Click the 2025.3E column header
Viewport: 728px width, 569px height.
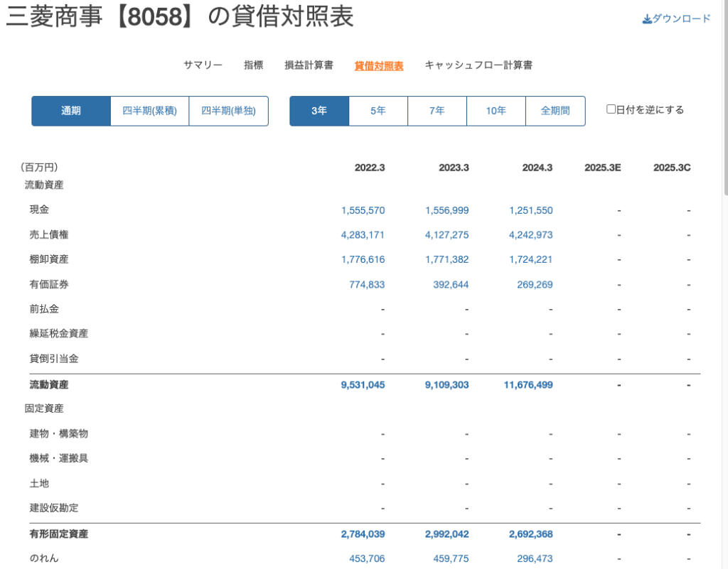click(603, 168)
